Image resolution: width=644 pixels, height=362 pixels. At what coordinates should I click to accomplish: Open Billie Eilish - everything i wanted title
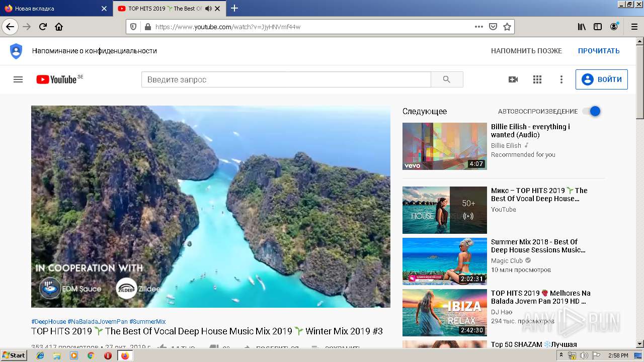click(530, 131)
